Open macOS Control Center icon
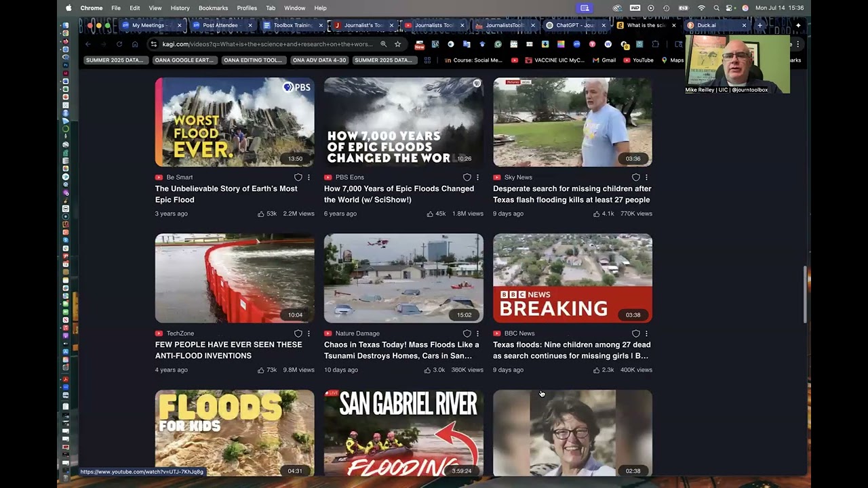The height and width of the screenshot is (488, 868). (730, 8)
